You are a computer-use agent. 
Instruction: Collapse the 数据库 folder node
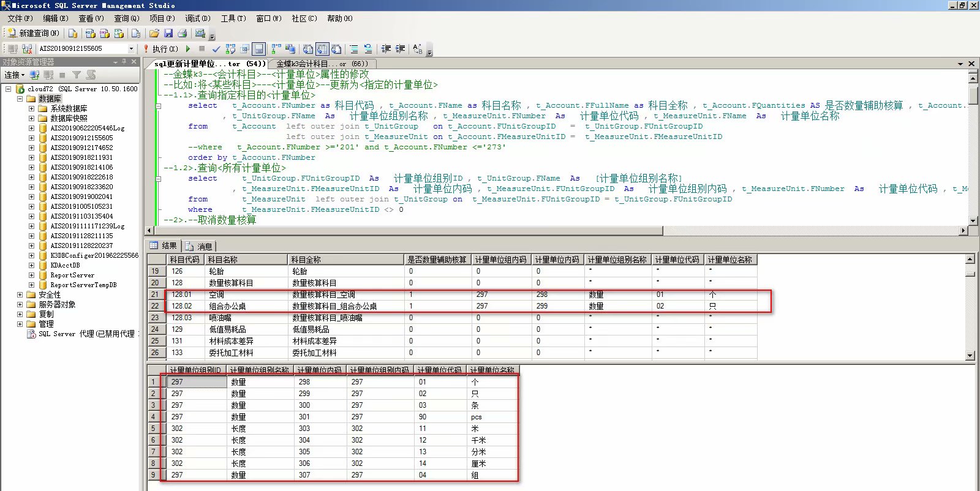pyautogui.click(x=20, y=99)
